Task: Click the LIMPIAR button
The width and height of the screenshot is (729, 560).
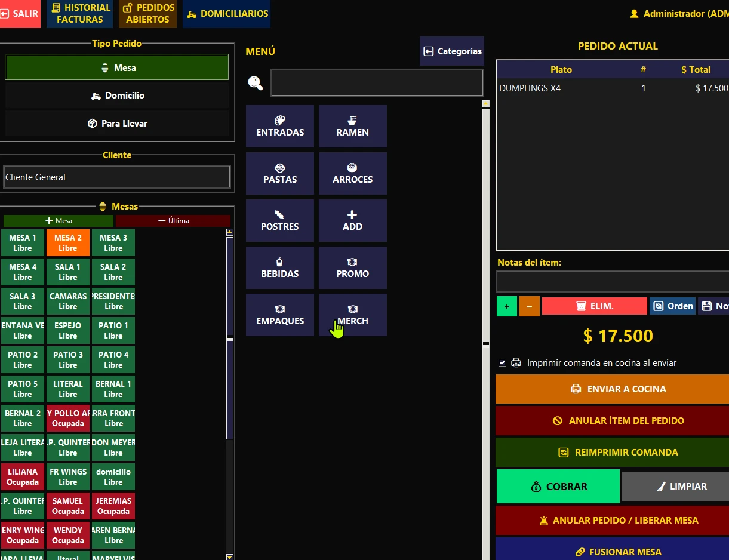Action: tap(675, 487)
